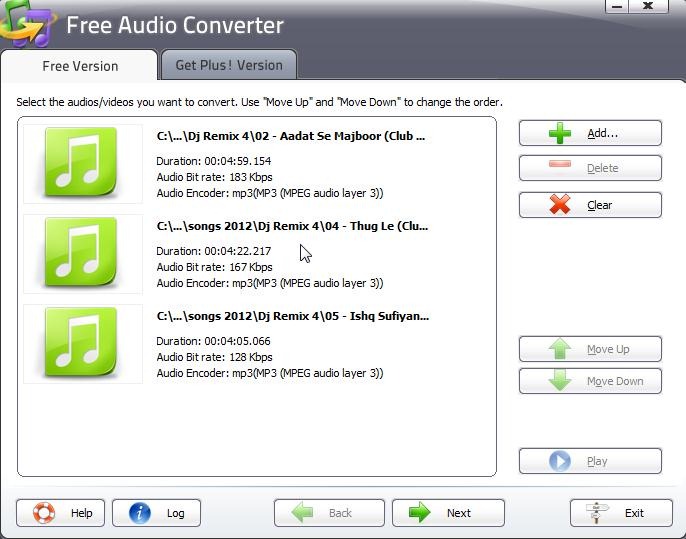Click 'Audio Bit rate: 128 Kbps' text
Screen dimensions: 686x539
click(214, 357)
